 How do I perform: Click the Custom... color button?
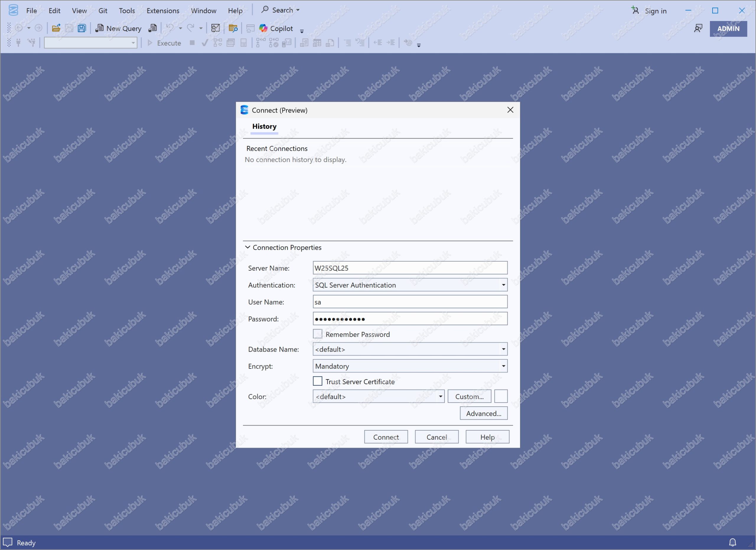coord(469,396)
